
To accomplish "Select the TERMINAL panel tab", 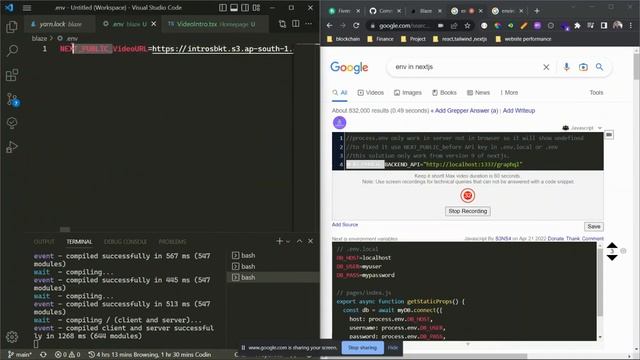I will [x=79, y=242].
